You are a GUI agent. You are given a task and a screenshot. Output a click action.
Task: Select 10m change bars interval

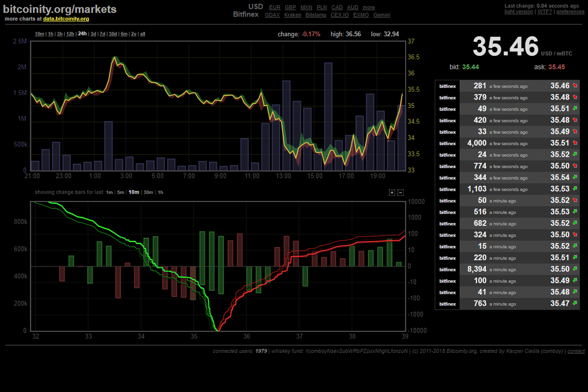pyautogui.click(x=134, y=192)
